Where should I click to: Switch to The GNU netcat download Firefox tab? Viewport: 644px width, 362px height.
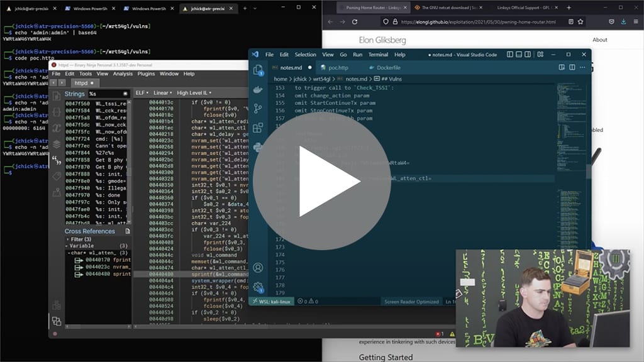(x=447, y=8)
